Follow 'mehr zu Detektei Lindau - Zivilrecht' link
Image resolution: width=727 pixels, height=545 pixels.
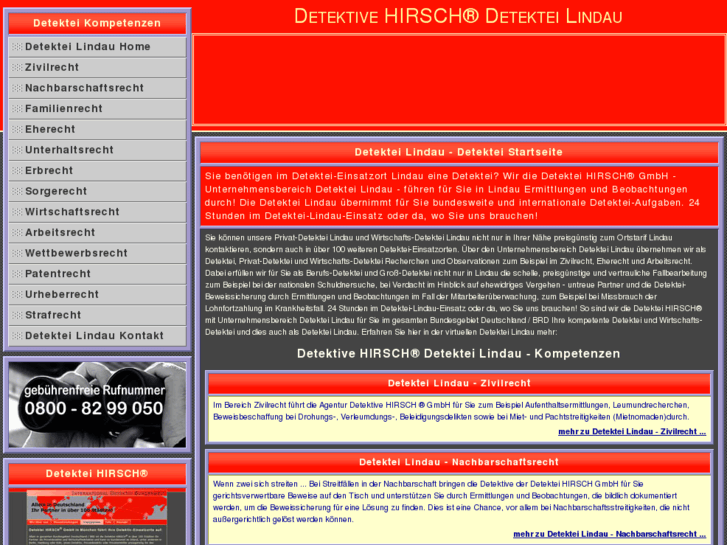click(x=632, y=432)
